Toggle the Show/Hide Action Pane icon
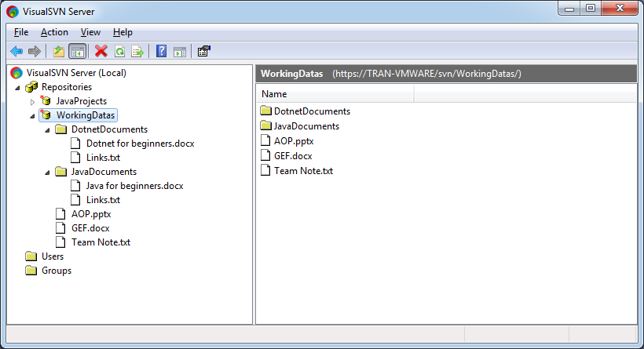This screenshot has width=644, height=349. [x=180, y=52]
